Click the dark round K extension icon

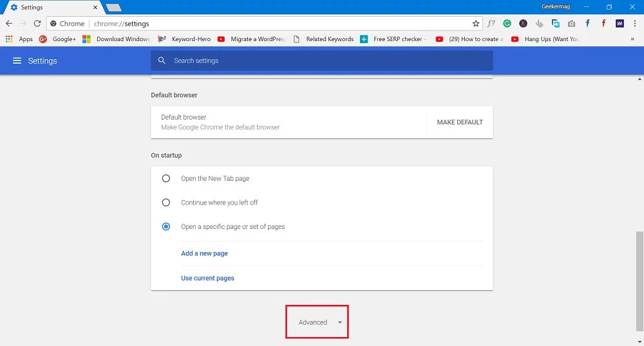click(523, 23)
